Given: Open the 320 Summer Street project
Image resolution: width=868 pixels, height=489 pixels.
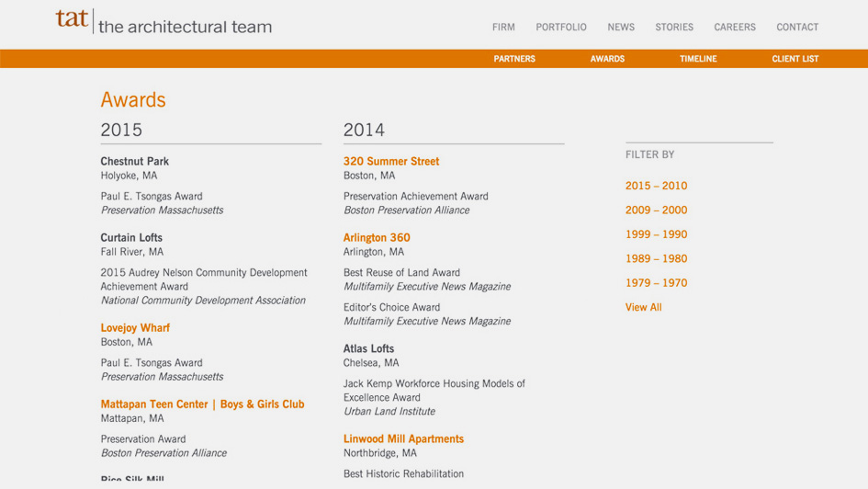Looking at the screenshot, I should point(390,161).
